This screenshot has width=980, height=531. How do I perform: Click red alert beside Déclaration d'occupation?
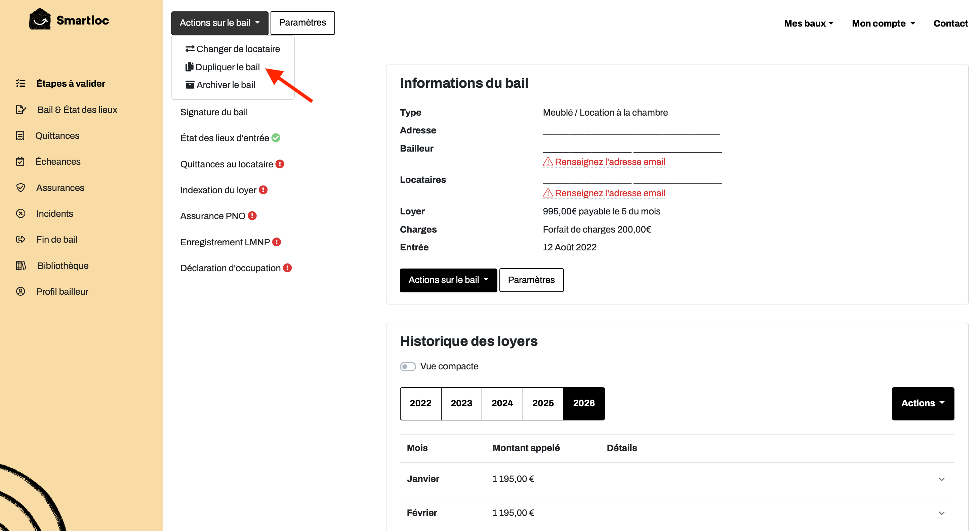tap(288, 268)
